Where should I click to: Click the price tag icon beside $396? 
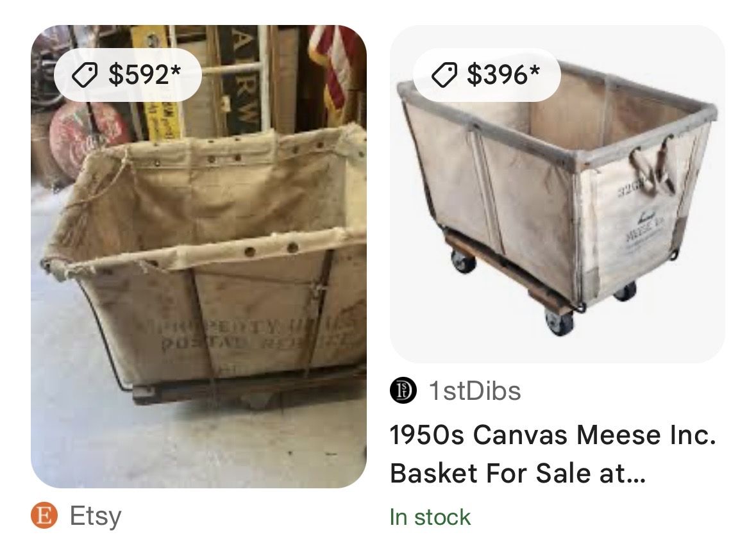point(442,76)
